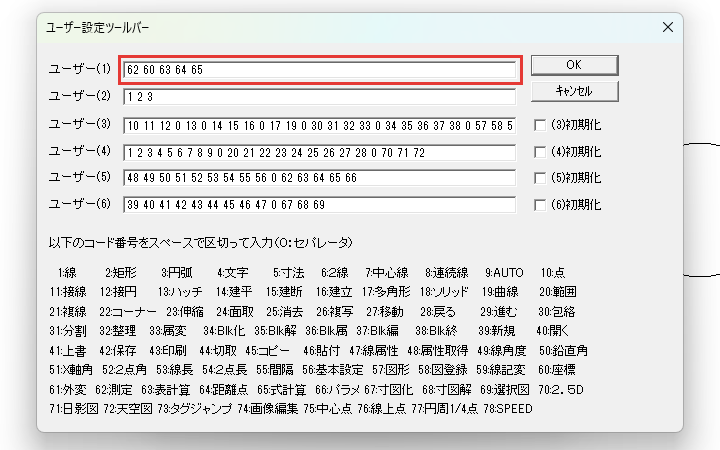
Task: Click the code text 42:保存
Action: 118,351
